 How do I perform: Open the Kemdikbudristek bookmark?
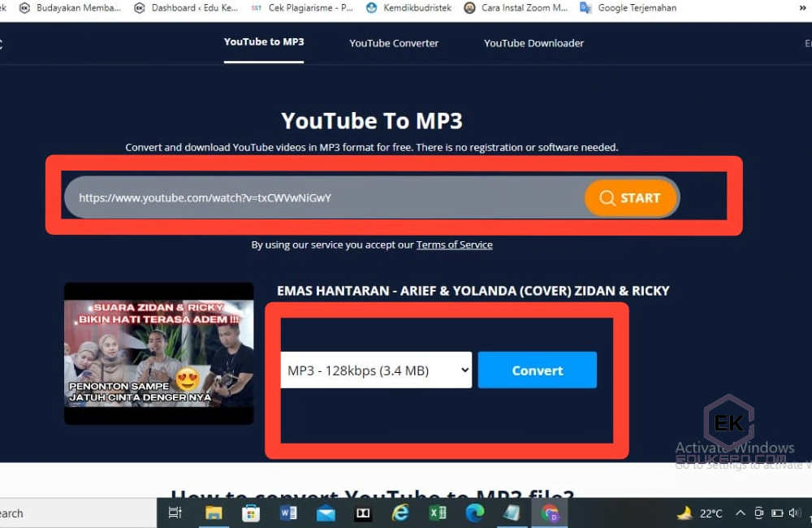[408, 8]
